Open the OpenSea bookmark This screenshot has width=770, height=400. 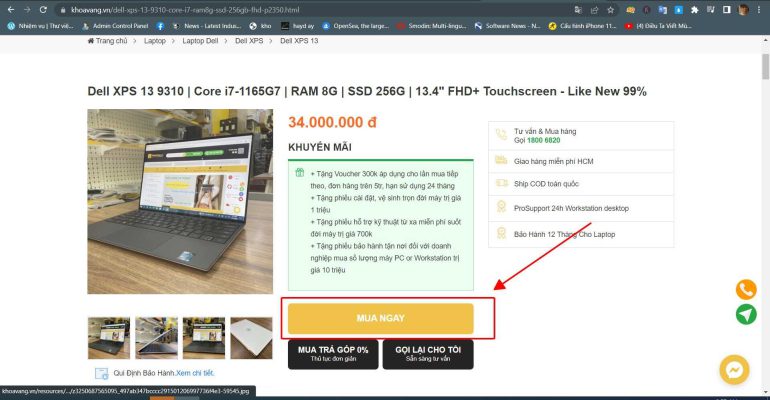point(356,26)
